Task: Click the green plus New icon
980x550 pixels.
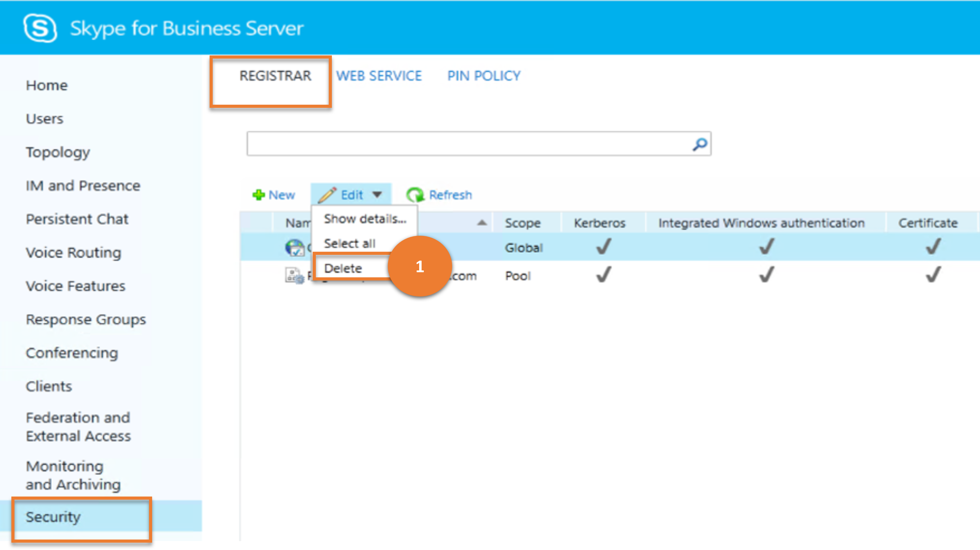Action: (x=259, y=195)
